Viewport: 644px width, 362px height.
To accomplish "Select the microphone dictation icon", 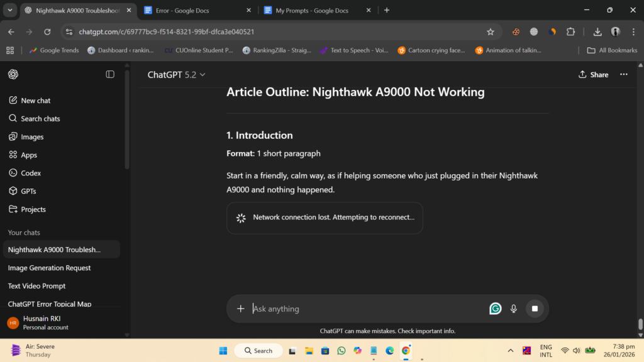I will tap(514, 309).
